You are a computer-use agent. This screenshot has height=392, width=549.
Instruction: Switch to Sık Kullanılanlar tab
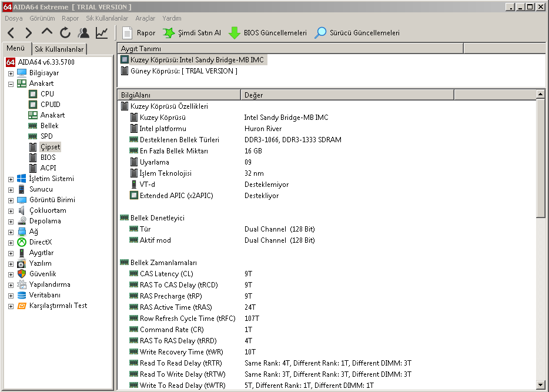point(59,49)
